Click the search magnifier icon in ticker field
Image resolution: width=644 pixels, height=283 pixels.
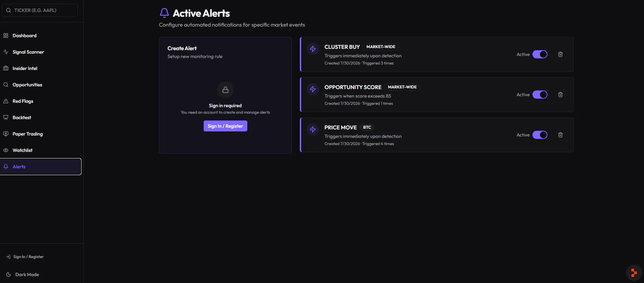9,10
